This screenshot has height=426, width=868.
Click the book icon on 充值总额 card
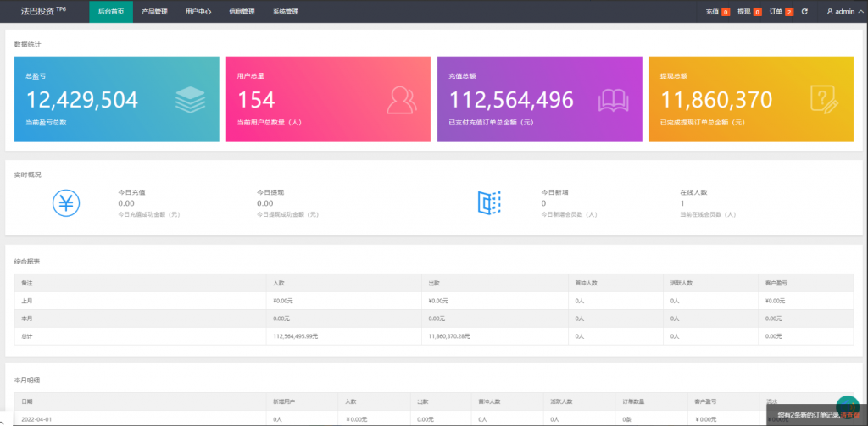[613, 99]
